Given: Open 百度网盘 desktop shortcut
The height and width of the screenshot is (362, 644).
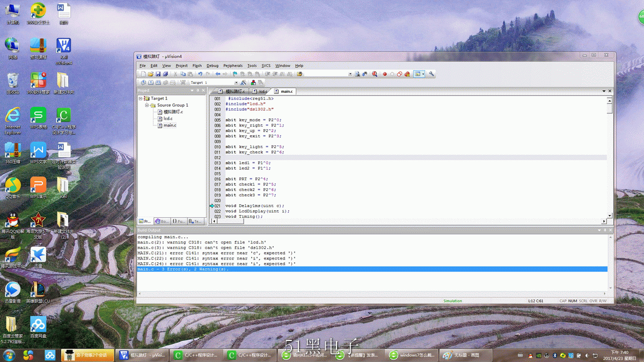Looking at the screenshot, I should (38, 328).
